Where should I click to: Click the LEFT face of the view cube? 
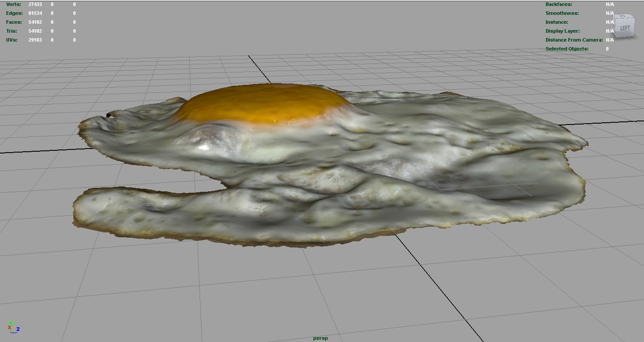coord(625,27)
